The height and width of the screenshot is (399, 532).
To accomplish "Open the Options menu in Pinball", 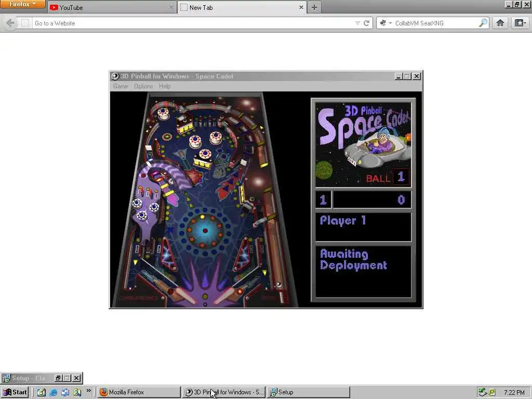I will pyautogui.click(x=143, y=86).
